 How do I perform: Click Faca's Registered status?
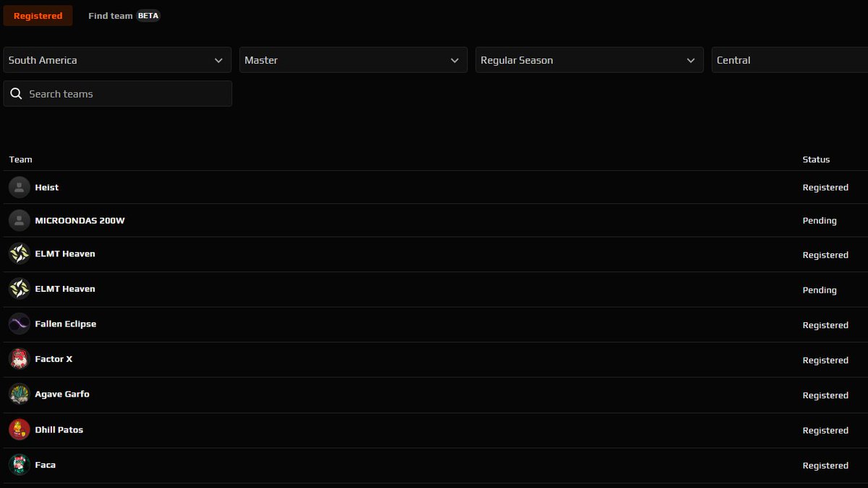pos(825,466)
